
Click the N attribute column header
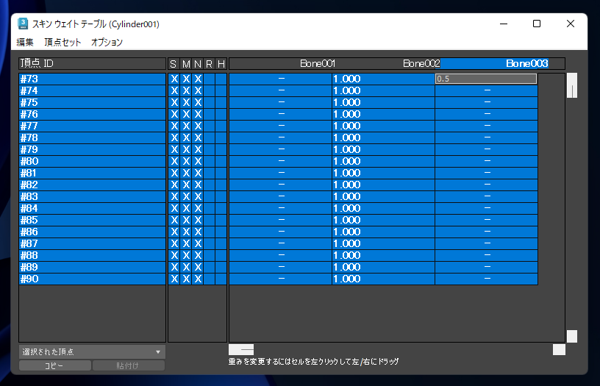197,64
